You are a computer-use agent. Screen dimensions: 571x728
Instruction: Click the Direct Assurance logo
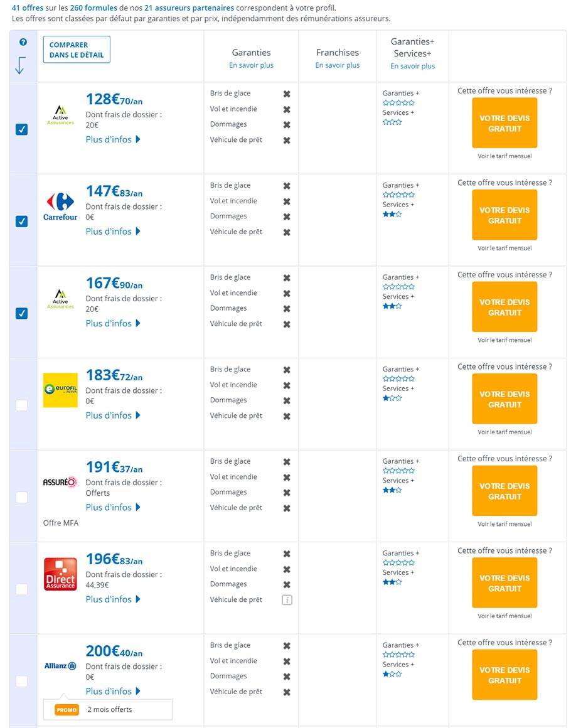pos(60,573)
